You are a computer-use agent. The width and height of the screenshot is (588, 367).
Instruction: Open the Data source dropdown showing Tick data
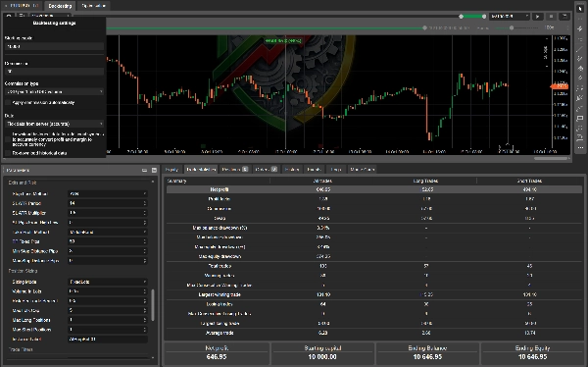tap(54, 124)
